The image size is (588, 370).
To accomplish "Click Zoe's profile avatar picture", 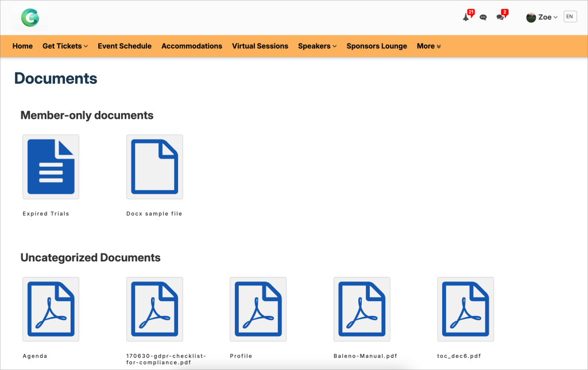I will click(531, 17).
